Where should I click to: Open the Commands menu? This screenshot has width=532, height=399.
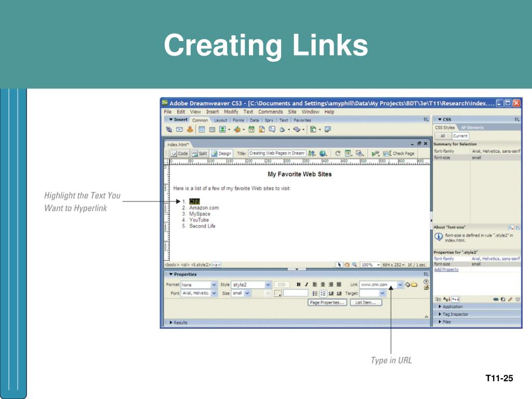click(x=270, y=112)
